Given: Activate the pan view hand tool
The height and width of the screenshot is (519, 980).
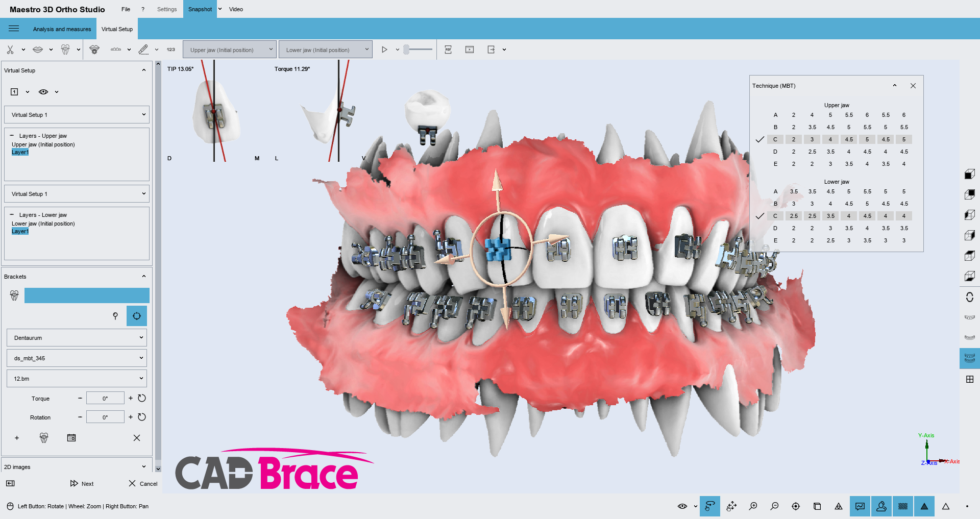Looking at the screenshot, I should (x=731, y=506).
